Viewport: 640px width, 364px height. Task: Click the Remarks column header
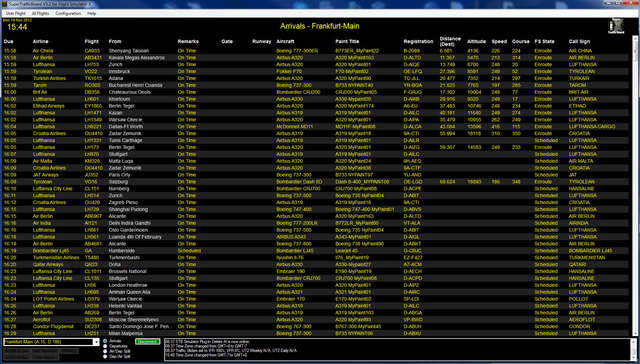click(188, 42)
